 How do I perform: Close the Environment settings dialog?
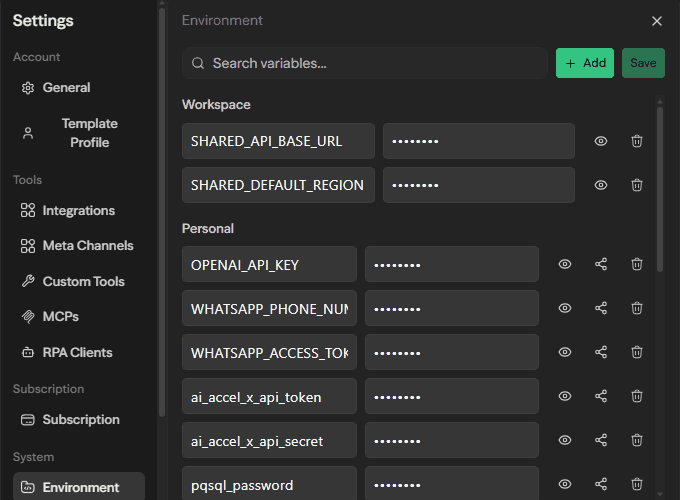(657, 21)
